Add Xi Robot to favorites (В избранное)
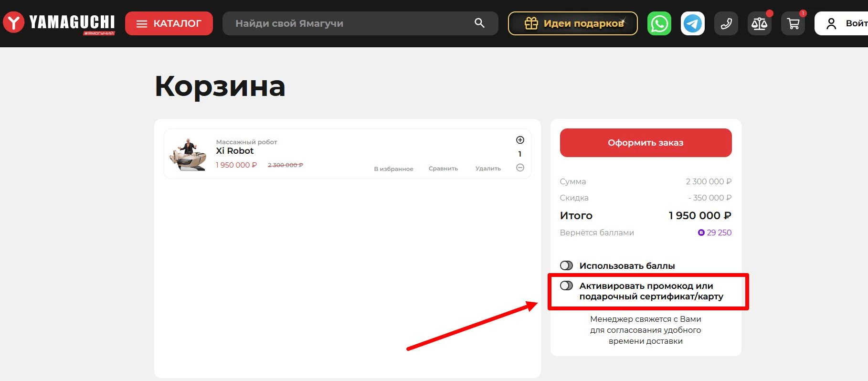 coord(393,169)
